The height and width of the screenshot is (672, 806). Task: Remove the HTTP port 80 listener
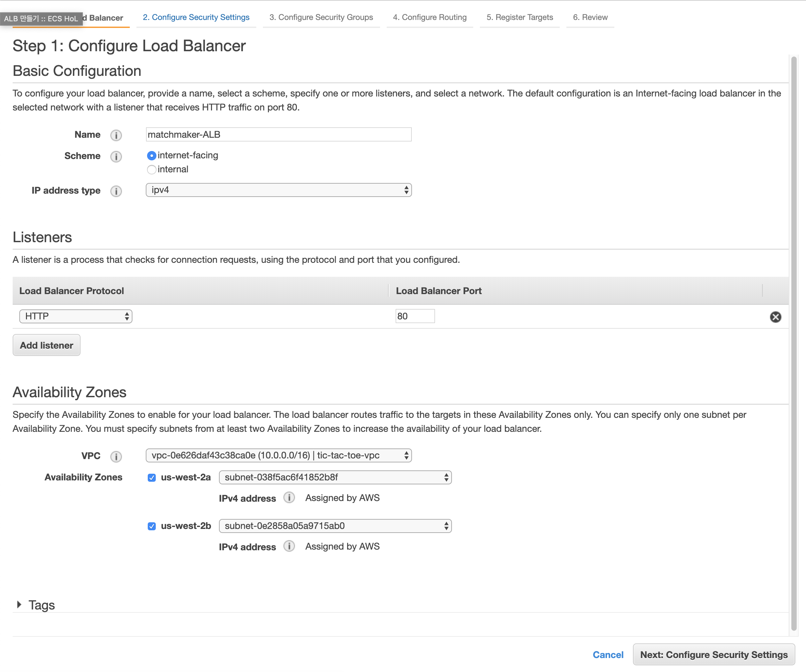pos(775,317)
